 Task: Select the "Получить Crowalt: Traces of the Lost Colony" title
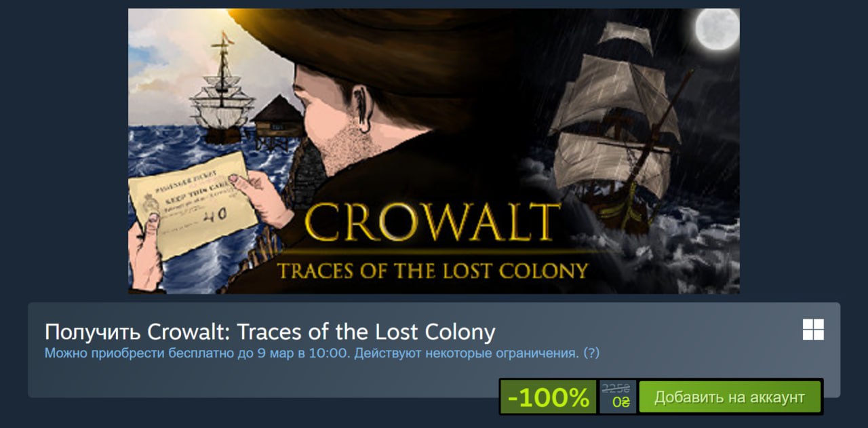pos(270,332)
